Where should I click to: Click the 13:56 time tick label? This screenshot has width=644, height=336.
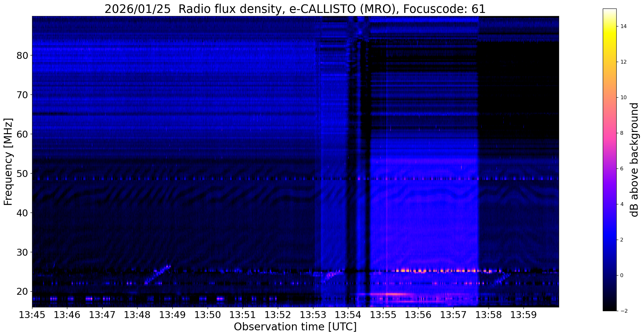[418, 315]
